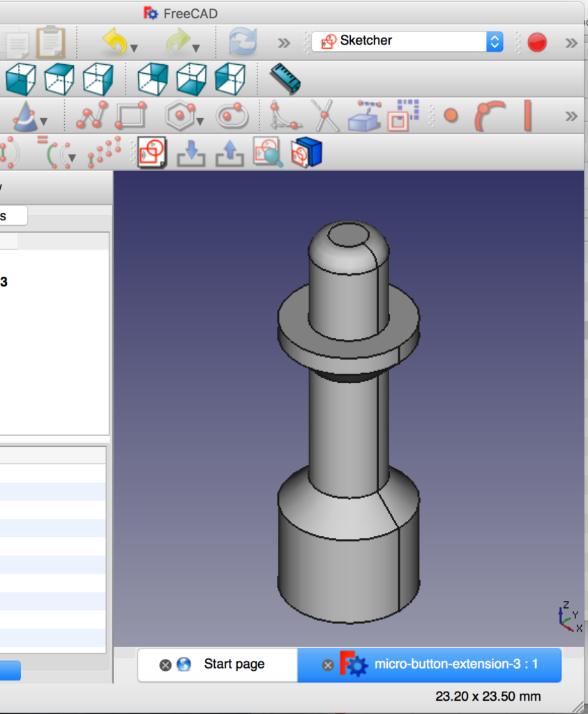
Task: Close the Start page tab
Action: [x=165, y=665]
